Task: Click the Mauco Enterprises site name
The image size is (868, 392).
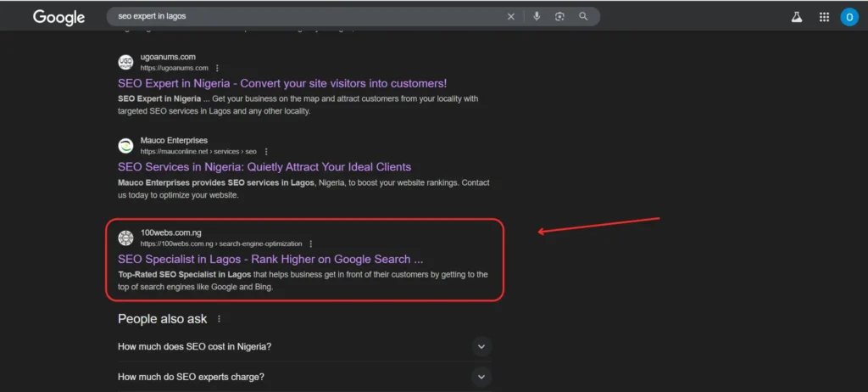Action: point(174,140)
